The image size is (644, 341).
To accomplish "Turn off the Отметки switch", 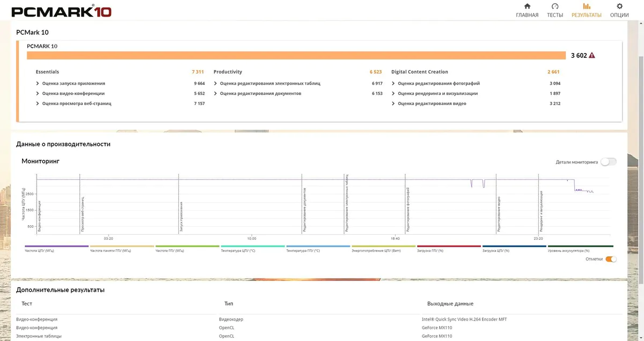I will click(611, 259).
